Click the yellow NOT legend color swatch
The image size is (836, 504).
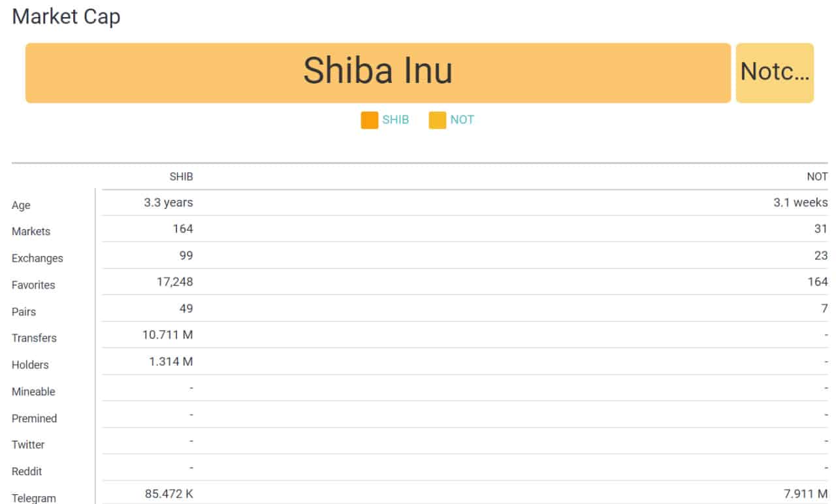click(x=437, y=120)
